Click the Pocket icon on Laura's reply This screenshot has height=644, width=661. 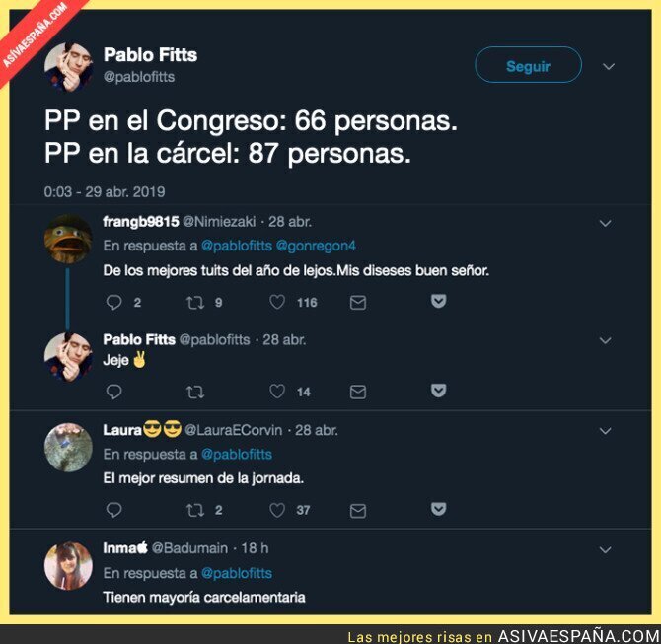pos(438,509)
